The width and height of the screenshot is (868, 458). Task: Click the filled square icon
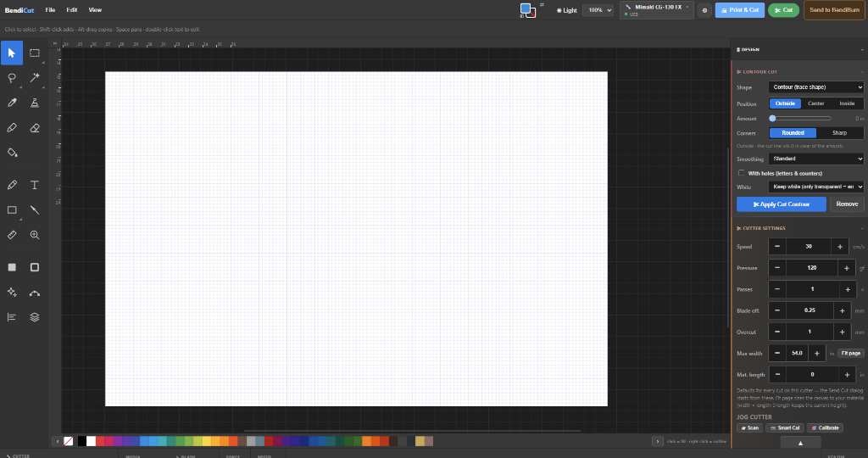12,267
